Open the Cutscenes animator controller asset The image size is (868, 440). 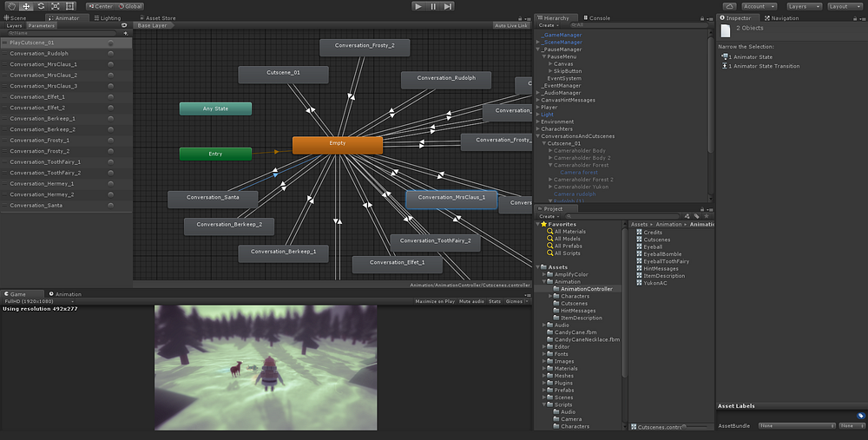coord(653,240)
